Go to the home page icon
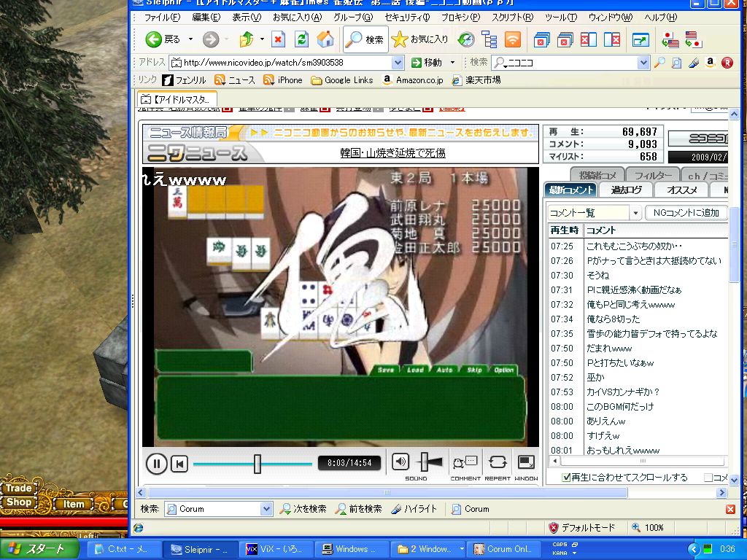The width and height of the screenshot is (747, 560). click(x=325, y=39)
